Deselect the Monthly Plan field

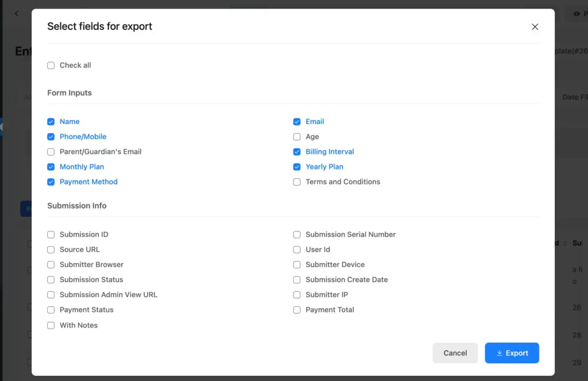click(51, 167)
